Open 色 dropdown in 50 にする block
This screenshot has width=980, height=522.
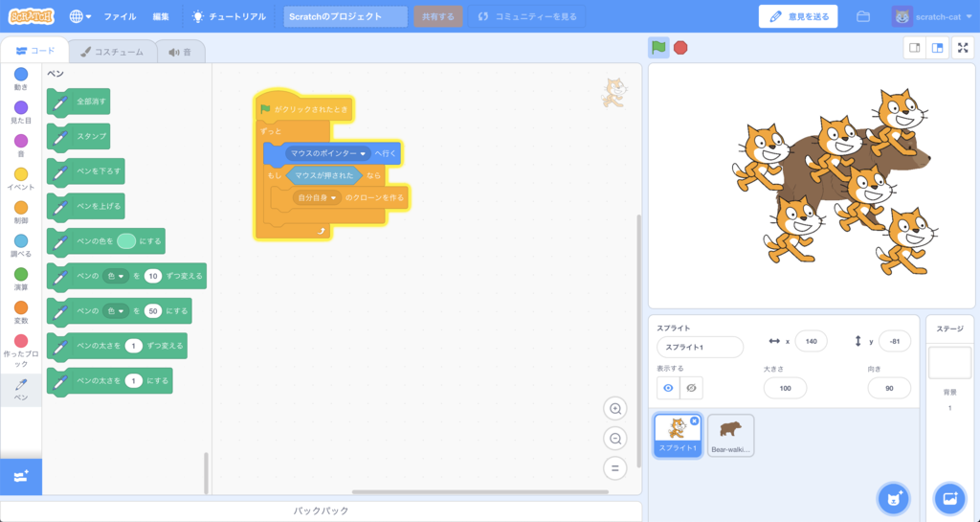coord(116,310)
